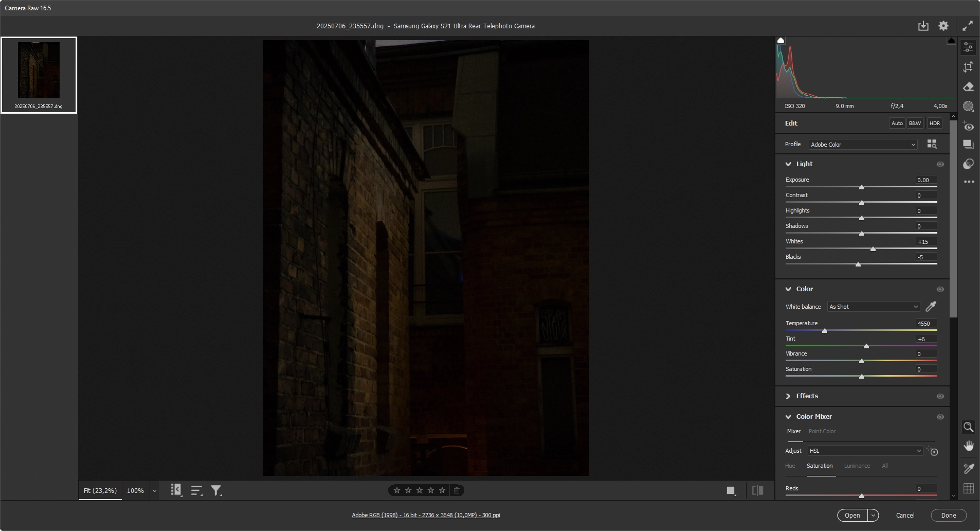
Task: Select the Edit sliders panel icon
Action: click(968, 47)
